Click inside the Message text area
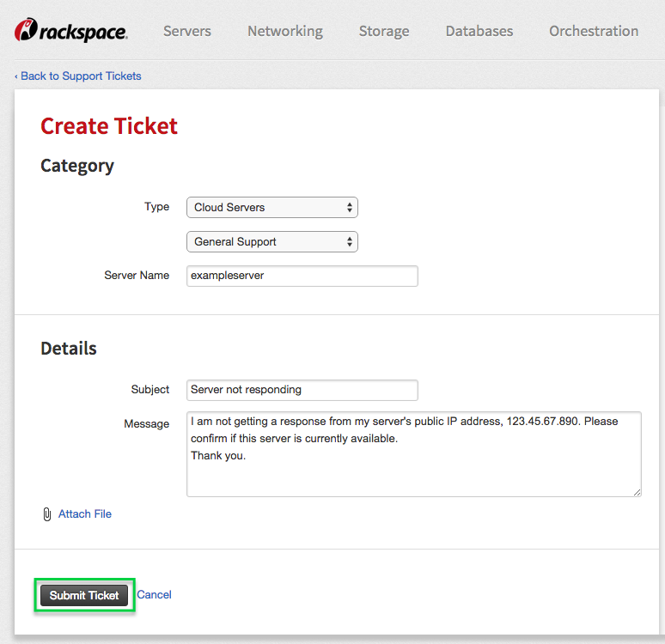Image resolution: width=665 pixels, height=644 pixels. (413, 454)
